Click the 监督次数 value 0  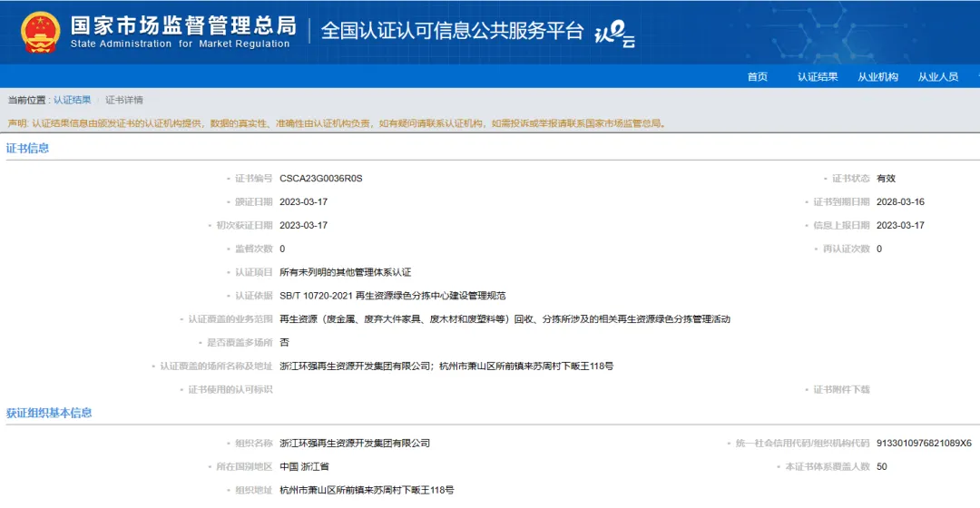coord(282,249)
